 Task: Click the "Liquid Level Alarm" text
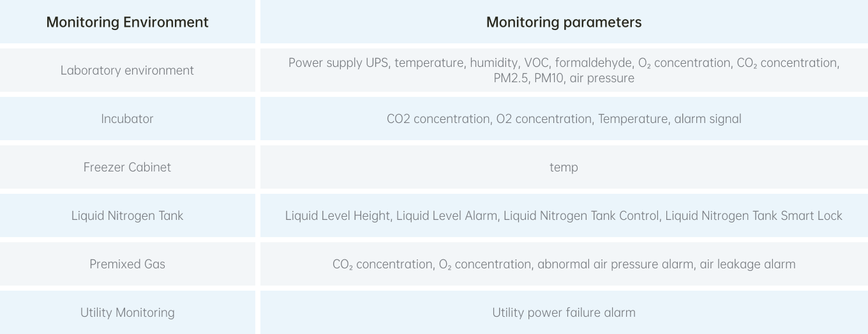click(x=447, y=215)
